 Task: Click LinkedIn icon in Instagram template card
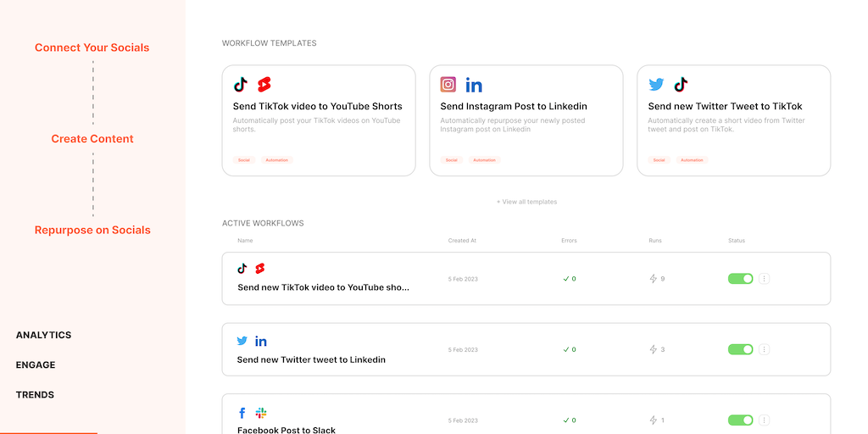(474, 85)
